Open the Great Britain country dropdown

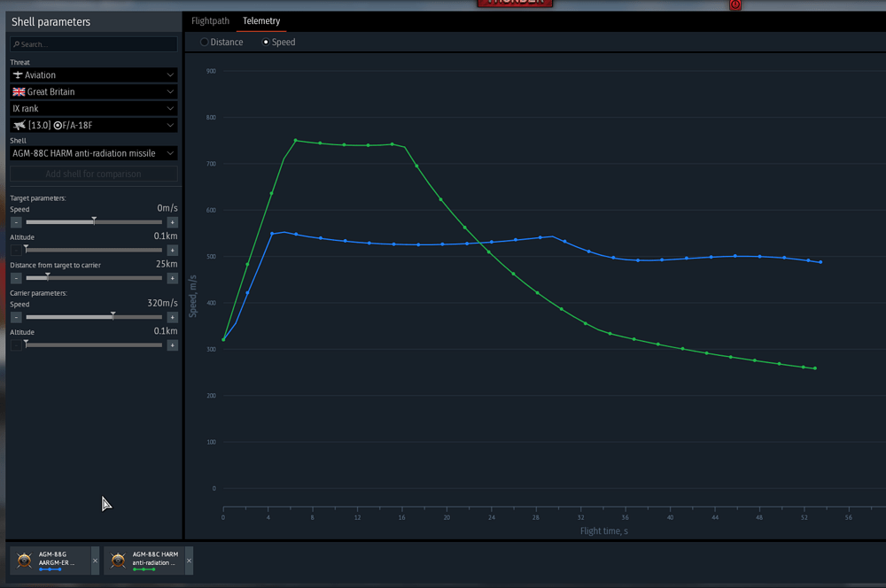[x=94, y=91]
